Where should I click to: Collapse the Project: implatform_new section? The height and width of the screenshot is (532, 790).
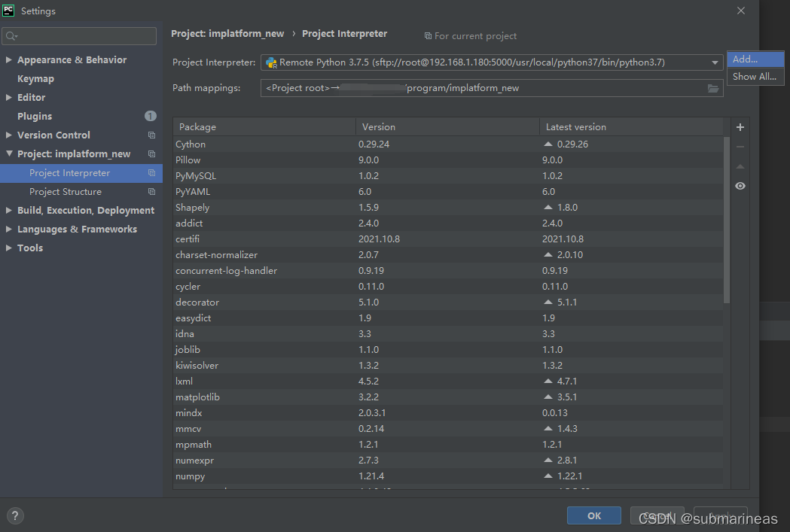point(9,154)
